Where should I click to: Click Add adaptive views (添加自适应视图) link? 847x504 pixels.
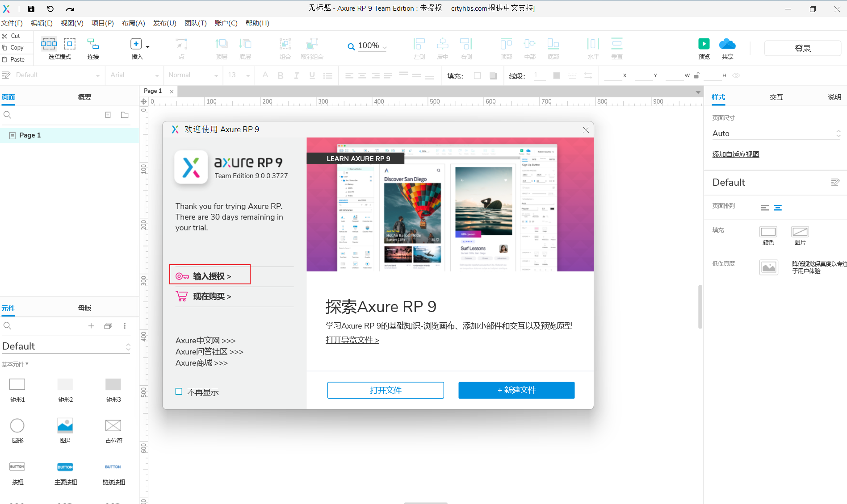[x=736, y=154]
